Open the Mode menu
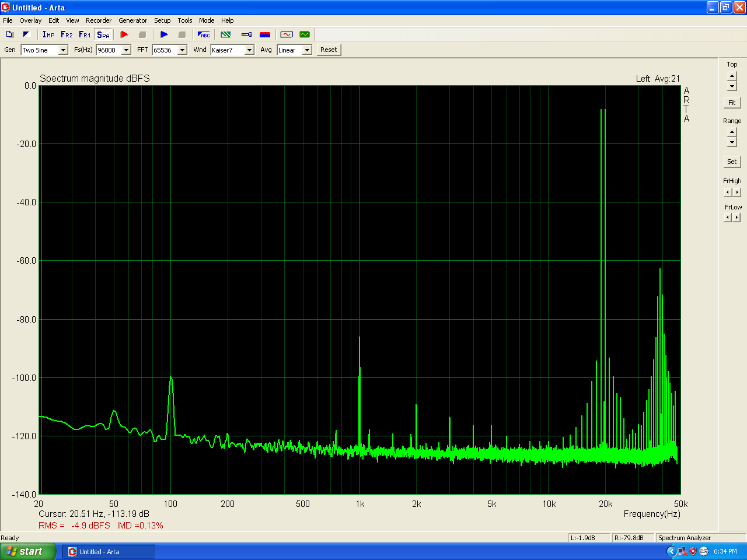The height and width of the screenshot is (560, 747). 207,20
